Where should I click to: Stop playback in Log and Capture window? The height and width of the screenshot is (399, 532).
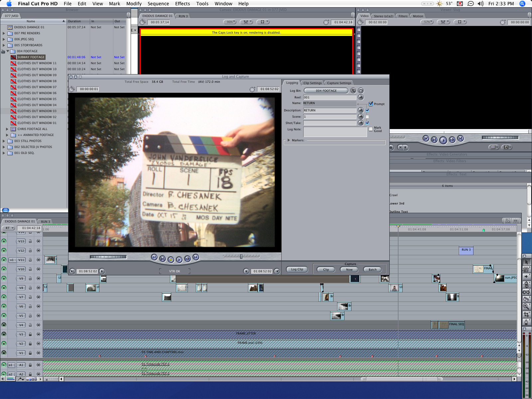[x=171, y=259]
